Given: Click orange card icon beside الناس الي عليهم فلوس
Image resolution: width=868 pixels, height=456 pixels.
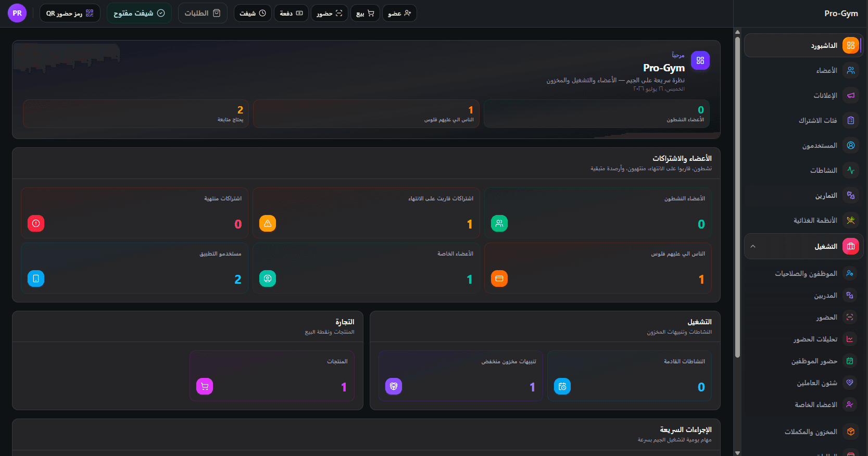Looking at the screenshot, I should [499, 278].
